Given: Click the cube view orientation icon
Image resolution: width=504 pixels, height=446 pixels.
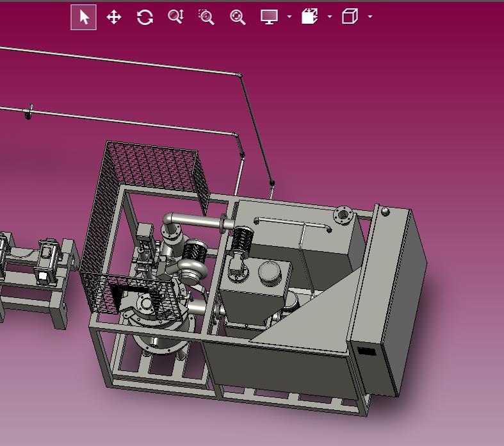Looking at the screenshot, I should click(x=350, y=17).
